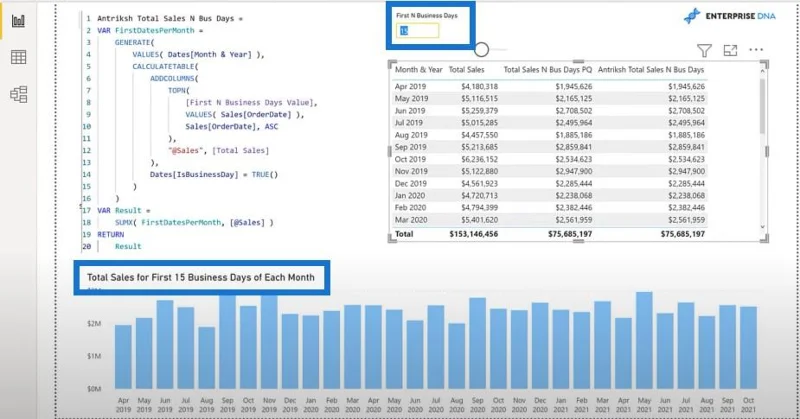The width and height of the screenshot is (800, 419).
Task: Select the Sep 2019 row label
Action: tap(410, 147)
